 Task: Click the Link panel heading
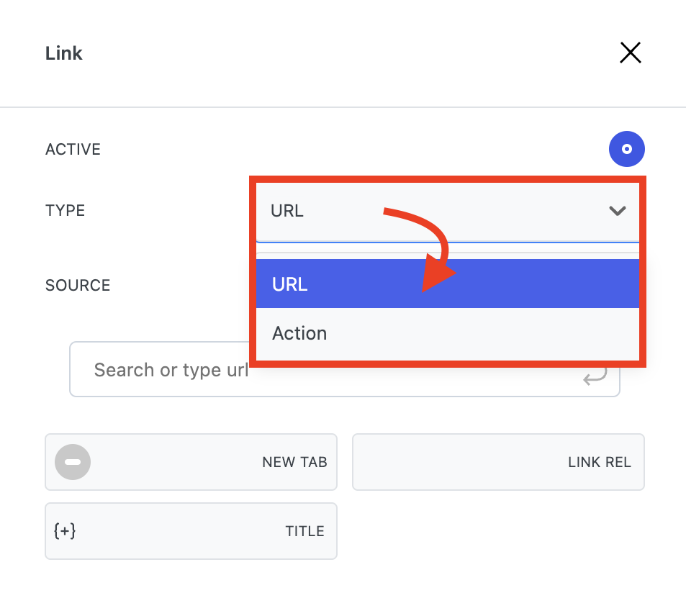pyautogui.click(x=64, y=53)
